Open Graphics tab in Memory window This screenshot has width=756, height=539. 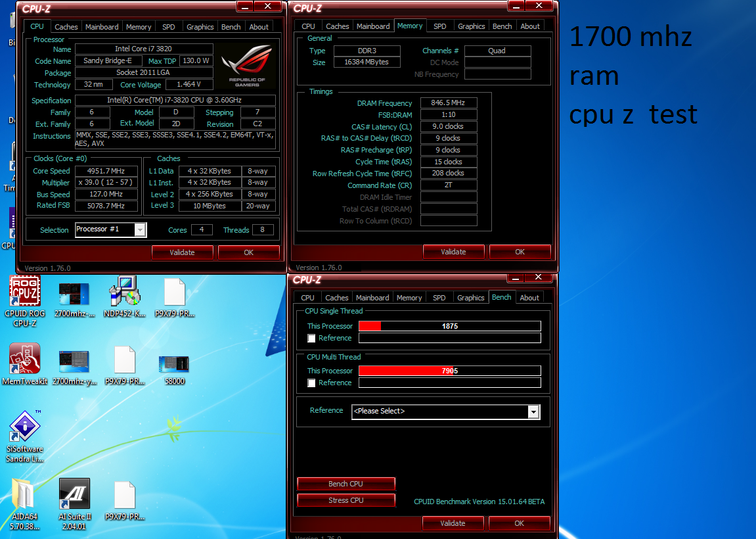click(471, 26)
